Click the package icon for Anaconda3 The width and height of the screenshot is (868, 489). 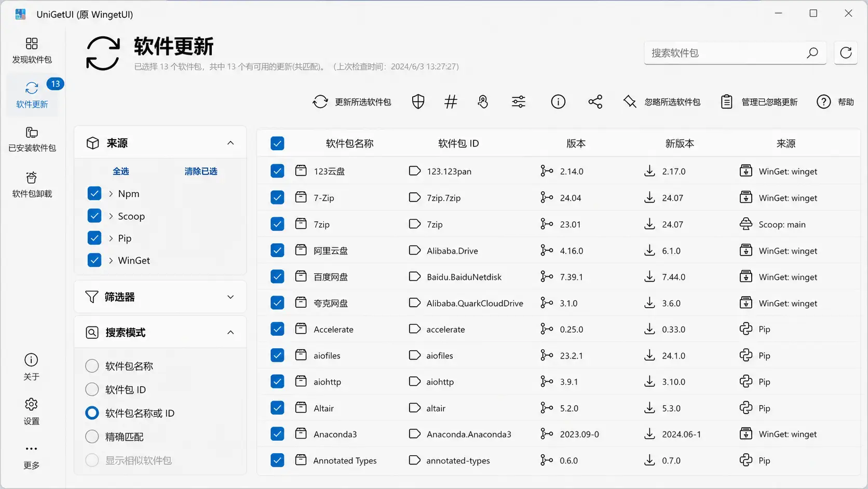coord(301,433)
